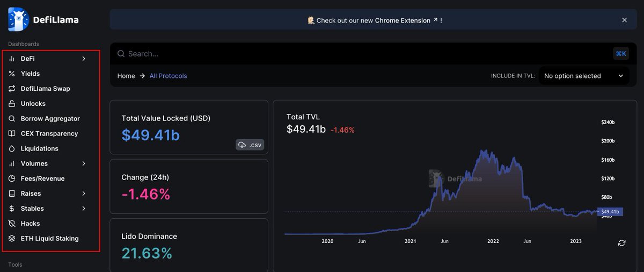Click the $49.41b chart price marker
Image resolution: width=644 pixels, height=272 pixels.
pos(610,212)
